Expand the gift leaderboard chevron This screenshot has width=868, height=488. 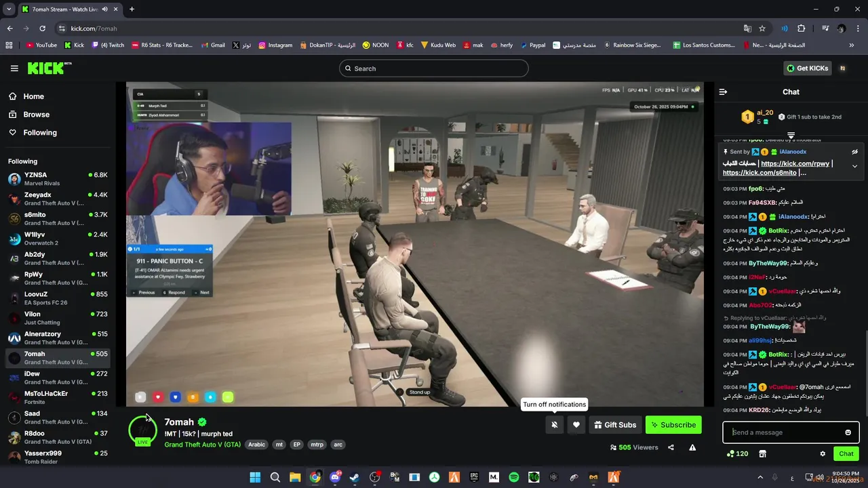(x=791, y=136)
